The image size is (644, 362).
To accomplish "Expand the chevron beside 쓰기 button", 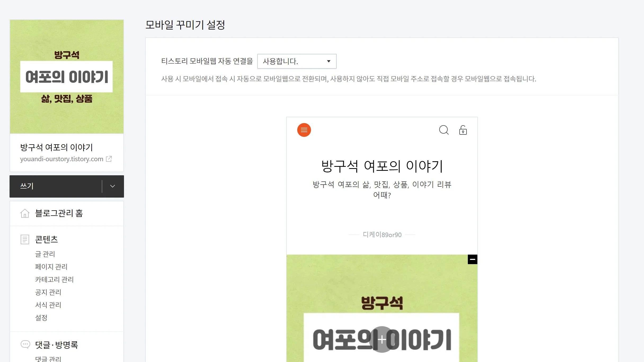I will tap(113, 186).
